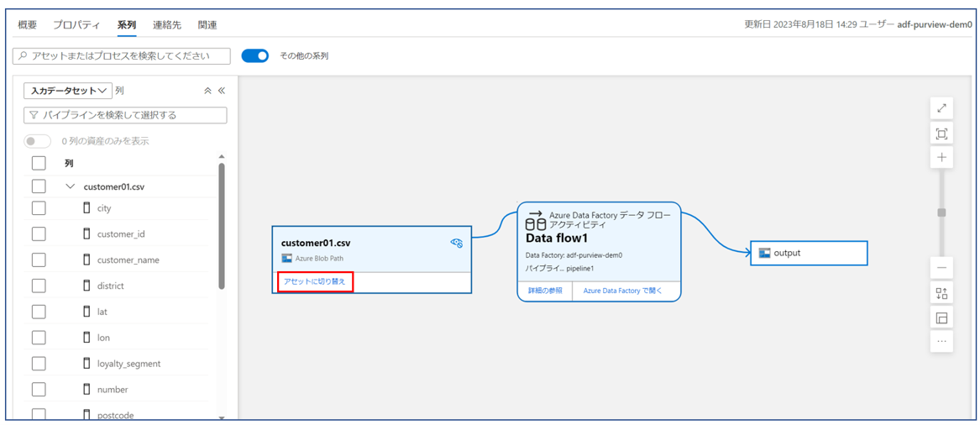Viewport: 980px width, 425px height.
Task: Open the more options ellipsis in canvas toolbar
Action: point(941,342)
